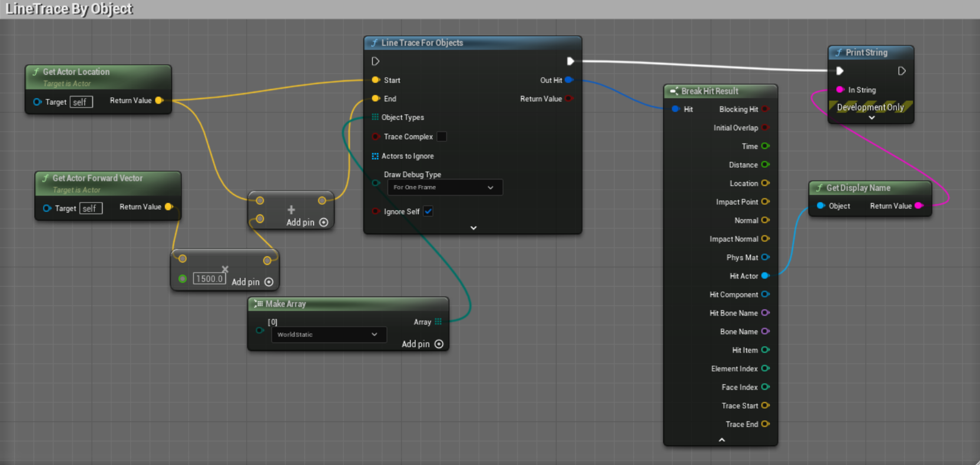Click the Bone Name output pin
Image resolution: width=980 pixels, height=465 pixels.
pos(765,331)
